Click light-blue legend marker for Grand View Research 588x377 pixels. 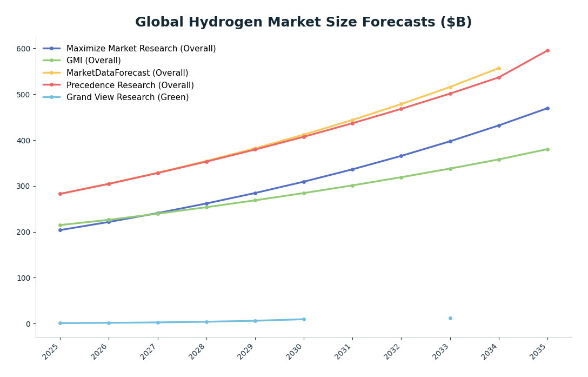pyautogui.click(x=52, y=97)
